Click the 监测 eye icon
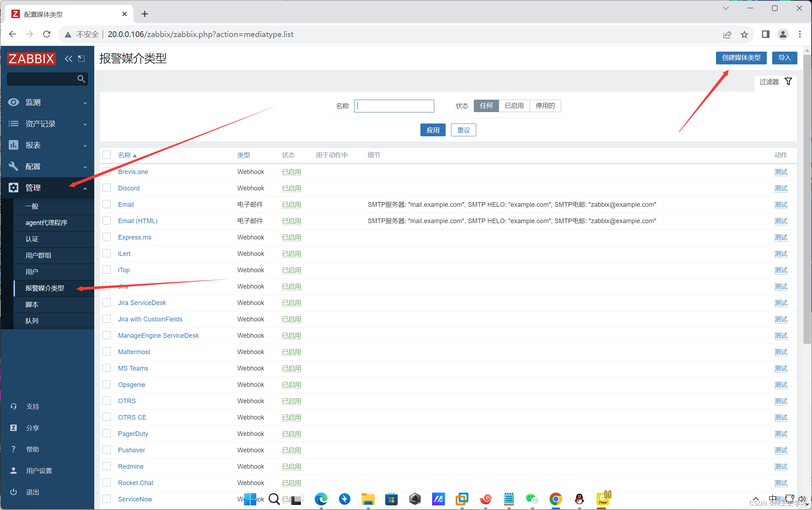The width and height of the screenshot is (812, 510). coord(14,102)
